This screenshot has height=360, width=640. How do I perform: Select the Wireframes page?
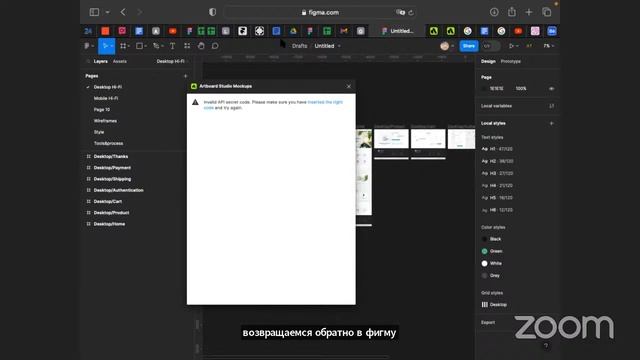pyautogui.click(x=105, y=121)
